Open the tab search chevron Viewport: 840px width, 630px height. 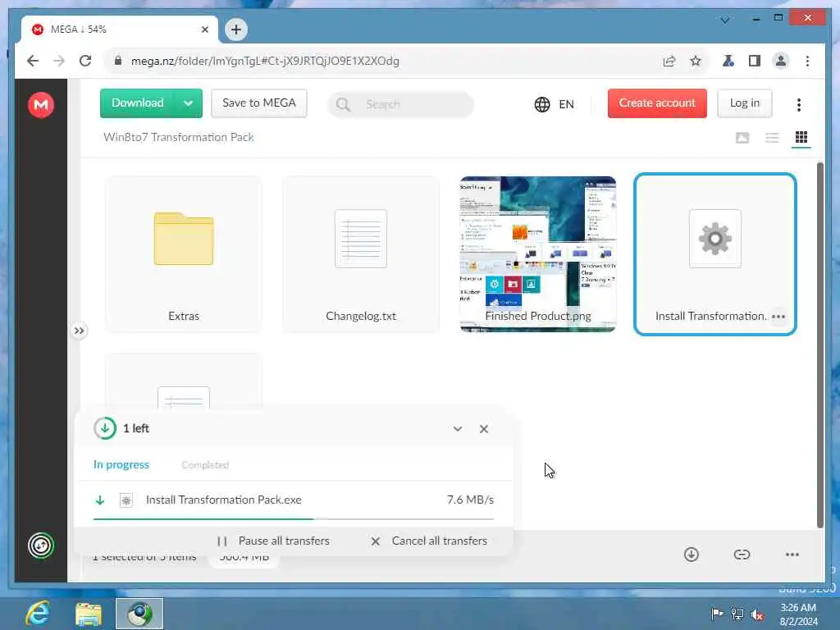coord(725,20)
